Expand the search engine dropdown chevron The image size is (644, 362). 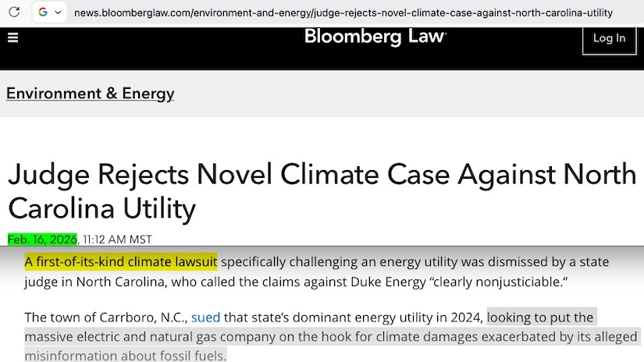[58, 12]
